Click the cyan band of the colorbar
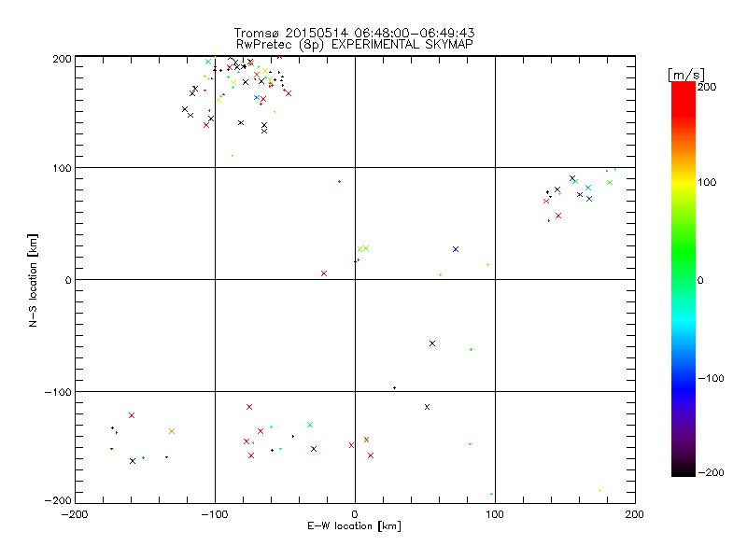747x560 pixels. 684,321
